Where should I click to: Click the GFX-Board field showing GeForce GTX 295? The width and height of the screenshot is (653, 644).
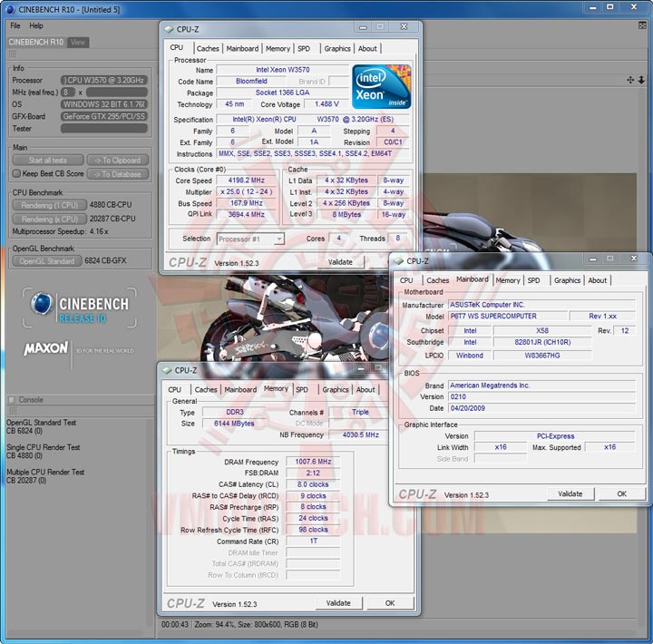point(104,116)
